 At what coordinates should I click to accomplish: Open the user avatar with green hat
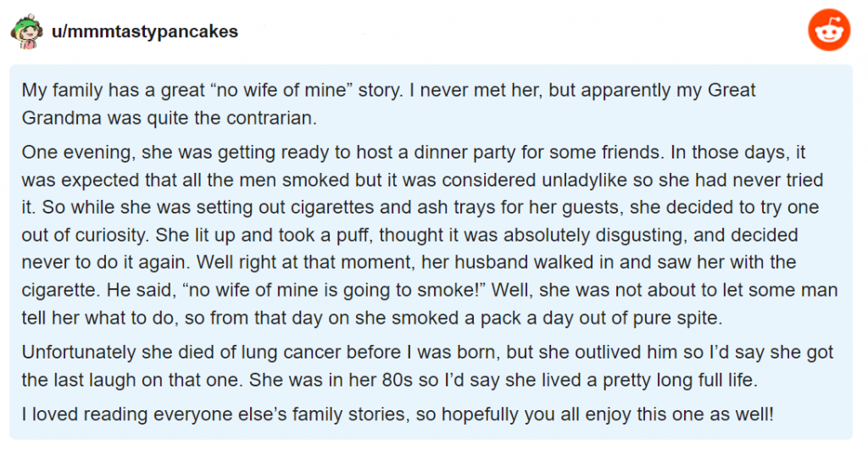27,32
